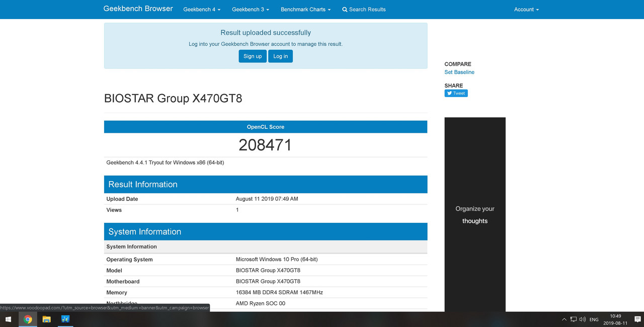Click the Motherboard row value BIOSTAR Group X470GT8
The image size is (644, 327).
click(x=268, y=281)
